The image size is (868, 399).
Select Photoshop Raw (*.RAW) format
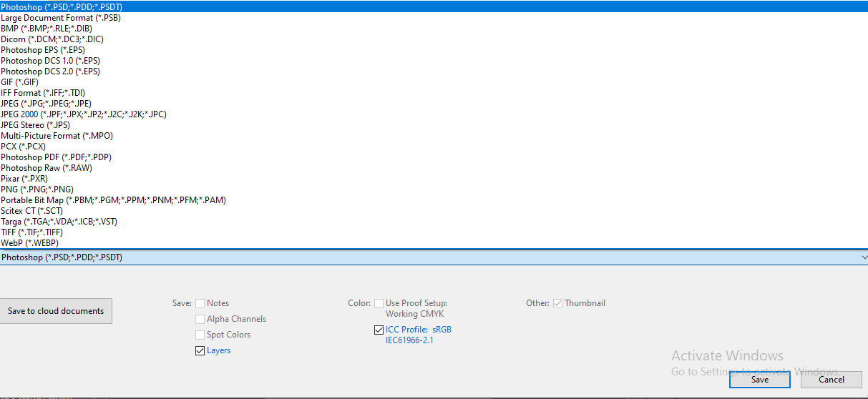coord(434,167)
